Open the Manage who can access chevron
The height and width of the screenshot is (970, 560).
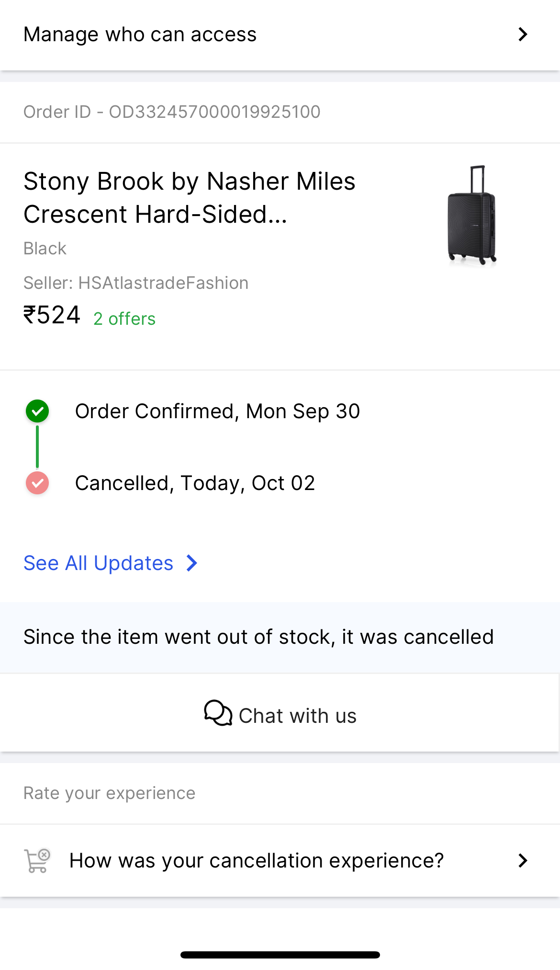point(523,34)
